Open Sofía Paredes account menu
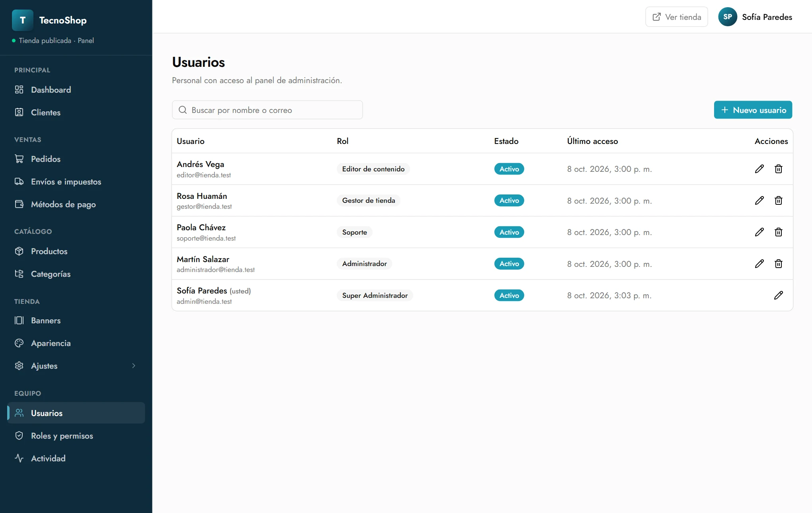The height and width of the screenshot is (513, 812). (x=755, y=17)
